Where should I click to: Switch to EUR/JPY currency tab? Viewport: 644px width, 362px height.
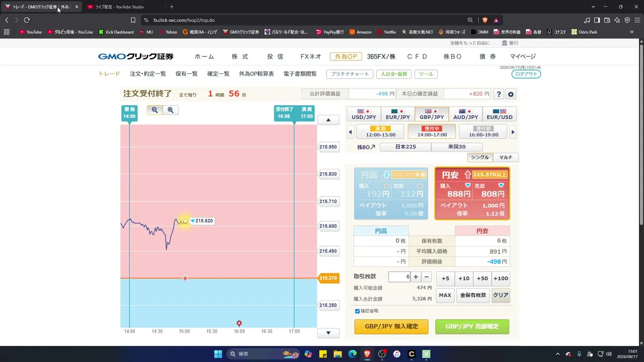397,114
